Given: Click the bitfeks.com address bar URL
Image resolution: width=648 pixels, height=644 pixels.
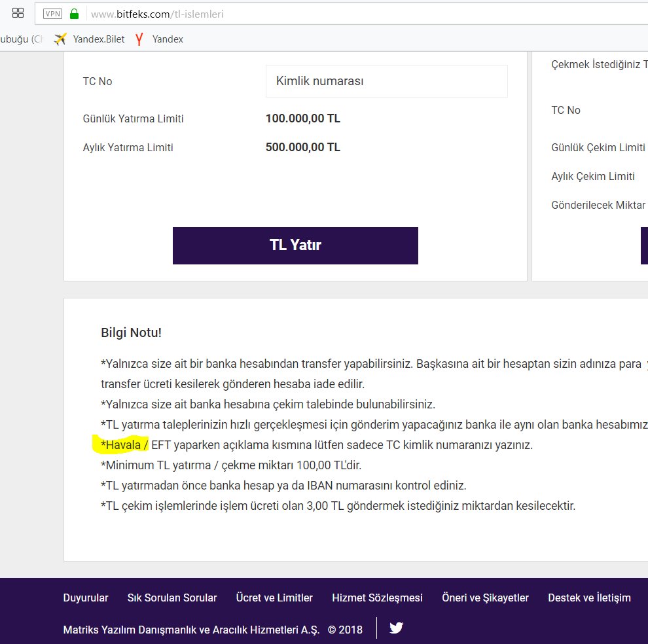Looking at the screenshot, I should coord(157,14).
